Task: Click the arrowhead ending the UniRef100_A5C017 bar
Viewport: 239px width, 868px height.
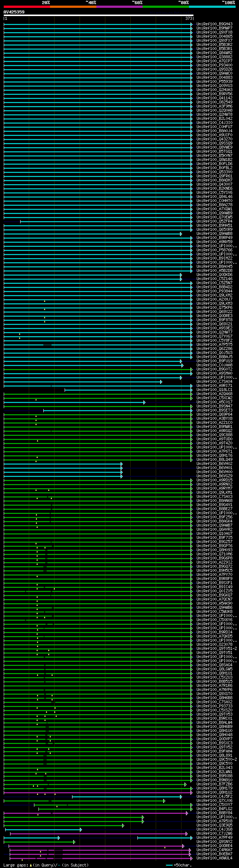Action: (x=144, y=402)
